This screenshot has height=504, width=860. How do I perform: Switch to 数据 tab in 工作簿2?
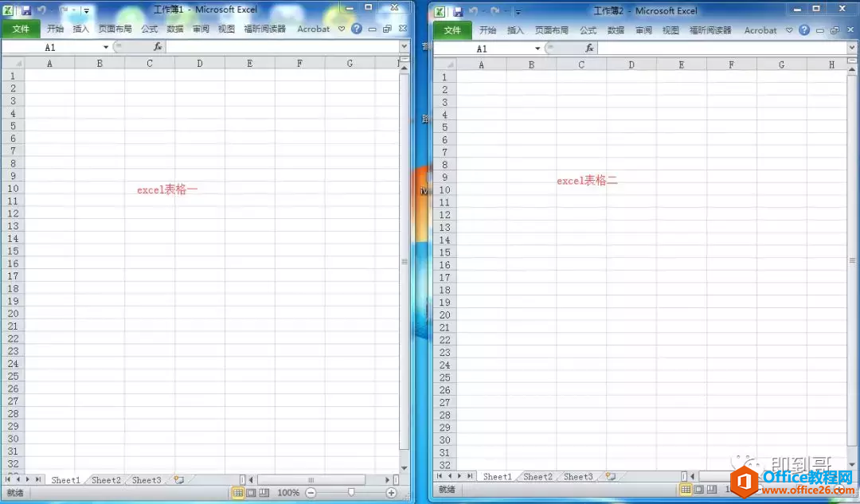pos(616,30)
